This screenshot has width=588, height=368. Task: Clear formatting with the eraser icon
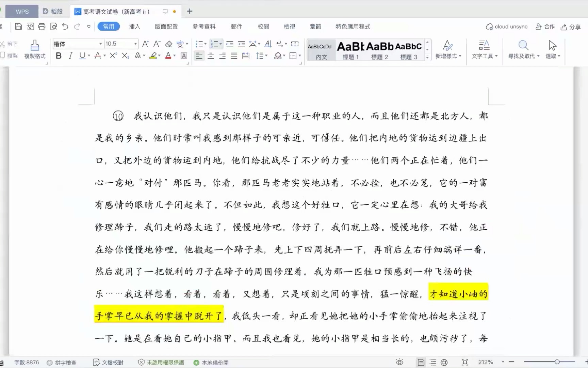point(168,44)
